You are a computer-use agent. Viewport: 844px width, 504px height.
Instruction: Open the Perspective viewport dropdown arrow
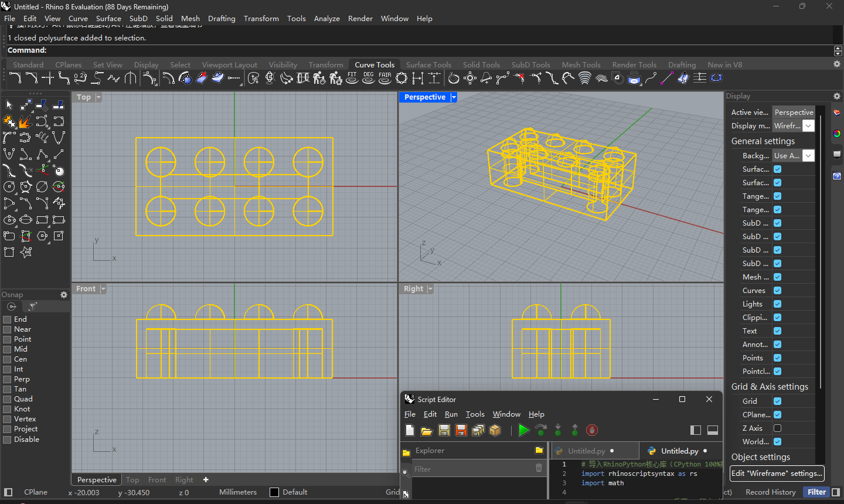pos(454,97)
